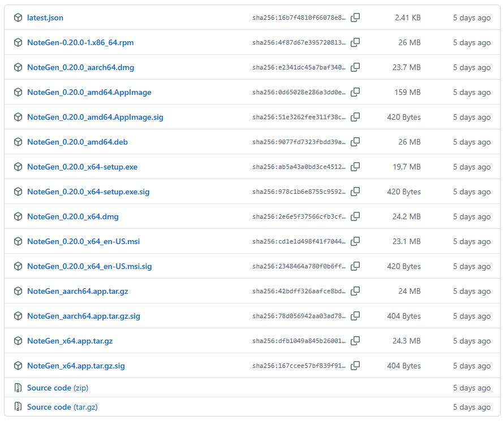Copy the SHA256 hash for latest.json

355,18
